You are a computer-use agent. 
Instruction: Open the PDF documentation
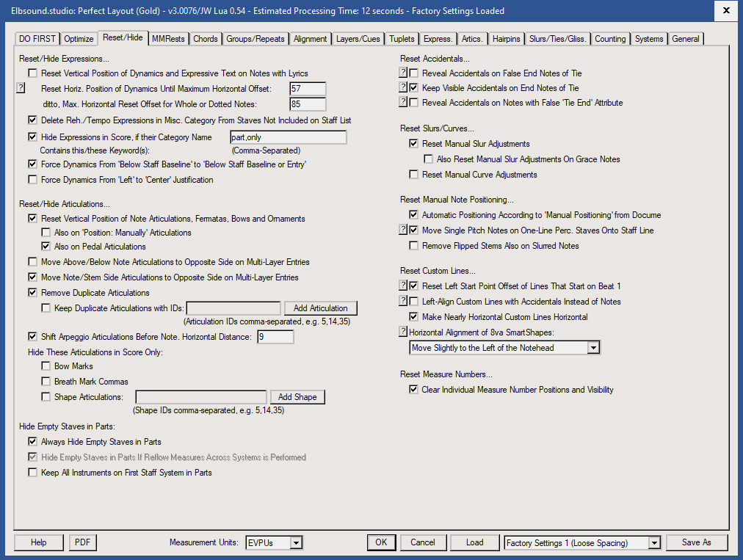[82, 542]
